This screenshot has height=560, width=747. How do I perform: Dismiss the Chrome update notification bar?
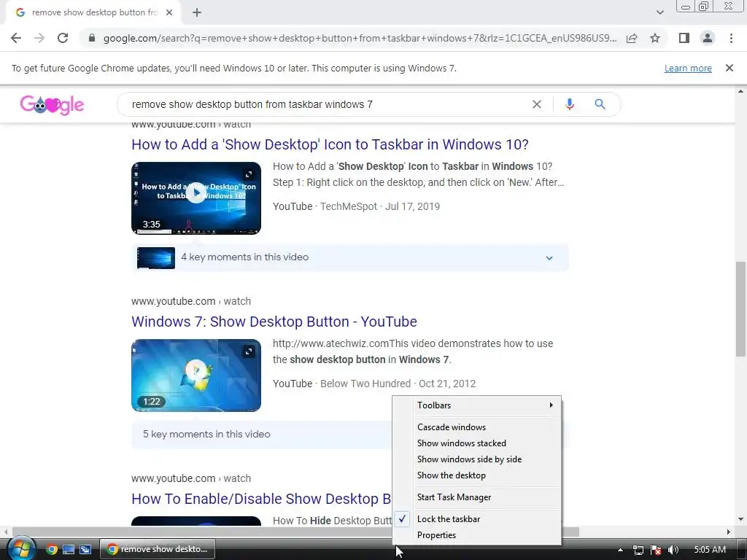point(729,68)
